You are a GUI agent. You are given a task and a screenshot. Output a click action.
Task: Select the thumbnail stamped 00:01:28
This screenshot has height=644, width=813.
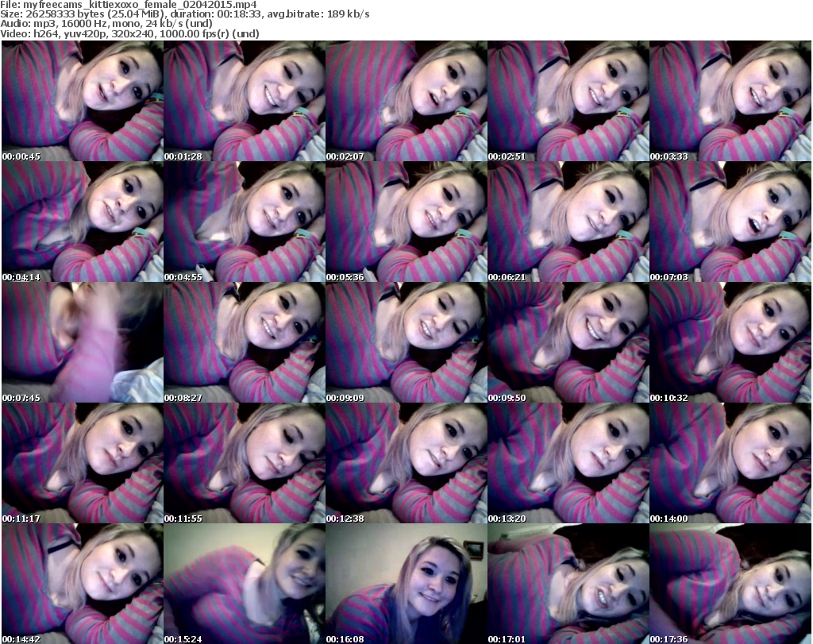pyautogui.click(x=245, y=101)
